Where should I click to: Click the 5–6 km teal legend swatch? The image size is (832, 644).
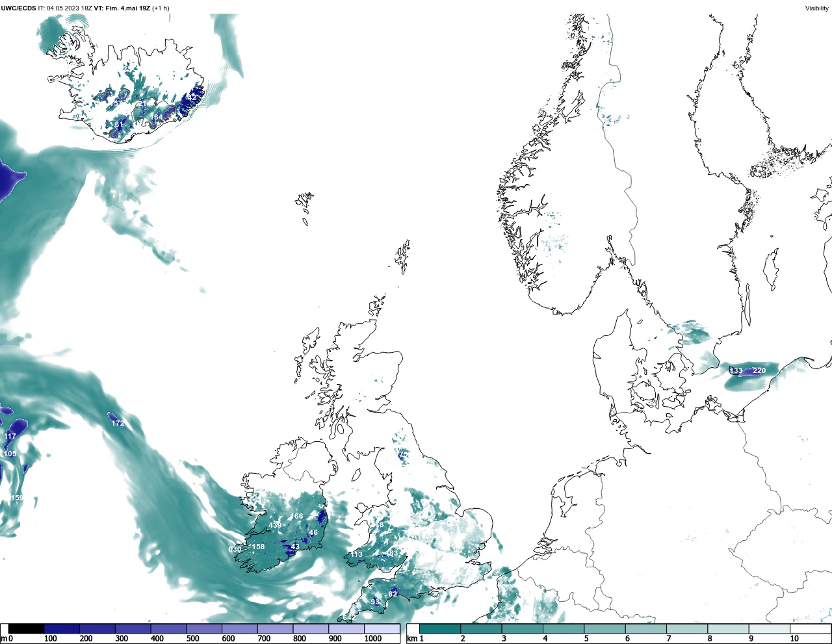tap(604, 629)
